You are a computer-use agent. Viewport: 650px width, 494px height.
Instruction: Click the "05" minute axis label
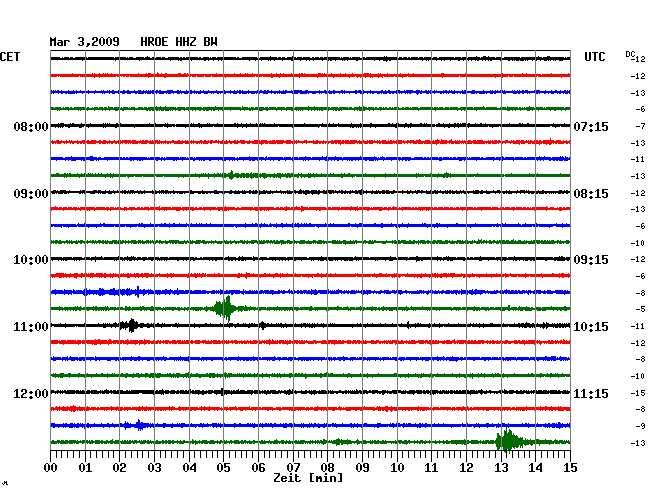tap(223, 467)
